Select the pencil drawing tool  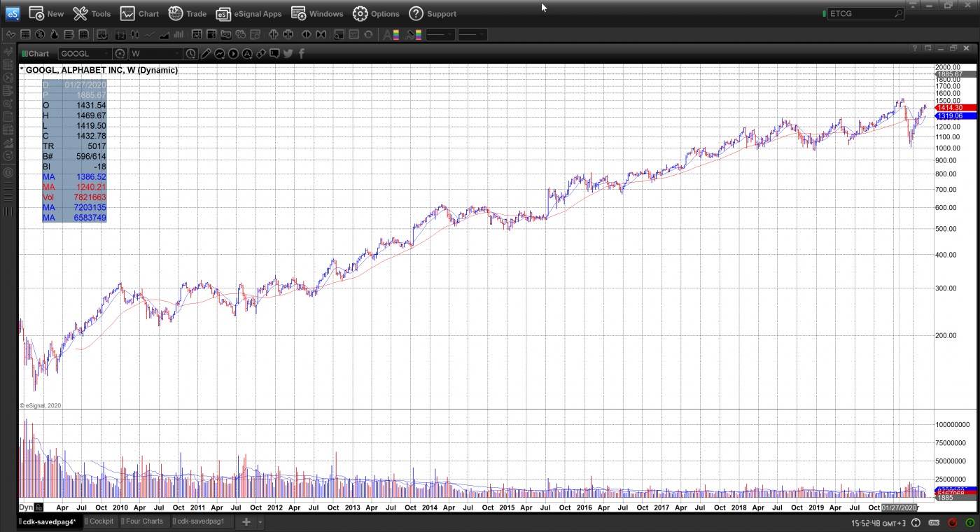pos(206,53)
